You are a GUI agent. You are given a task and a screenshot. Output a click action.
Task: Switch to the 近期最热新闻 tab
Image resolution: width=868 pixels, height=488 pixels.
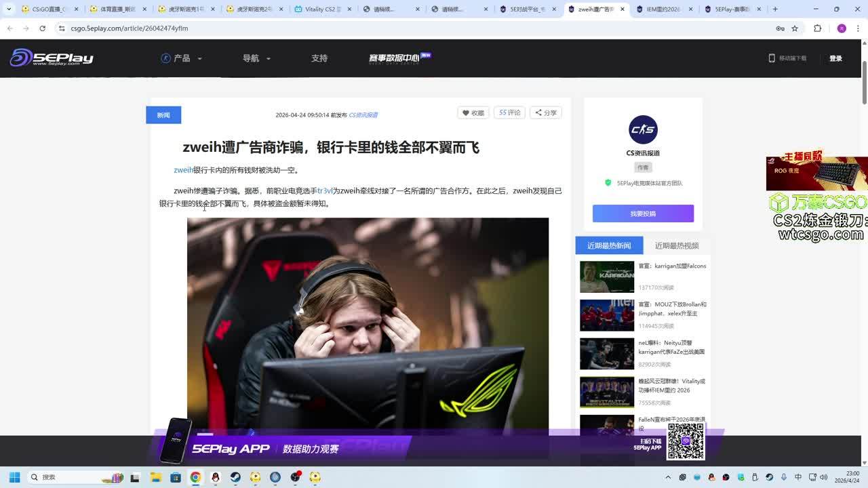tap(609, 245)
